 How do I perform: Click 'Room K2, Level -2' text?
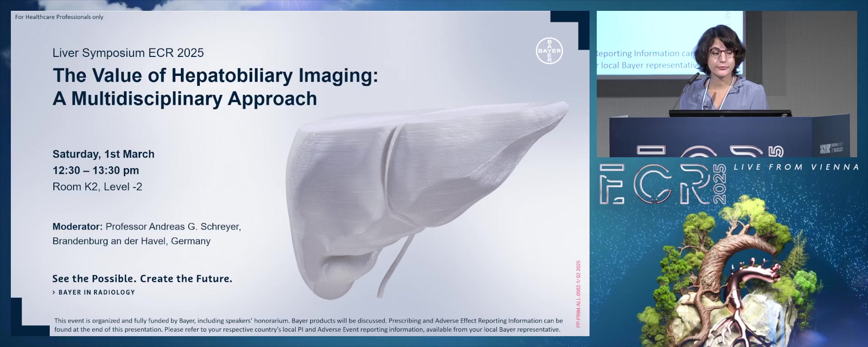click(x=97, y=187)
